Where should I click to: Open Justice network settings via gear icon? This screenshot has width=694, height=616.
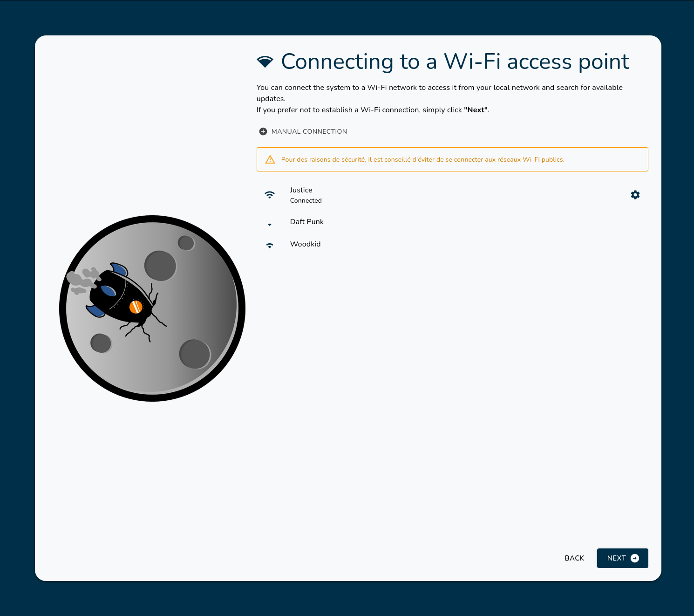click(x=635, y=195)
